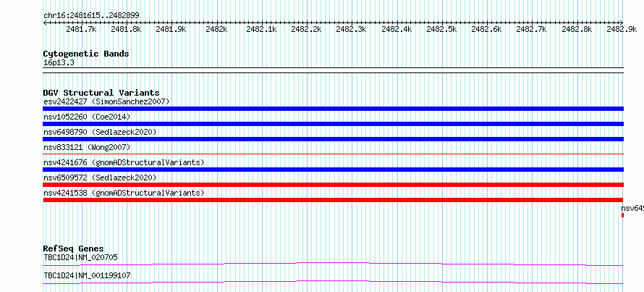Click the esv2422427 (SimonSanchez2007) variant label
The width and height of the screenshot is (644, 292).
point(106,101)
